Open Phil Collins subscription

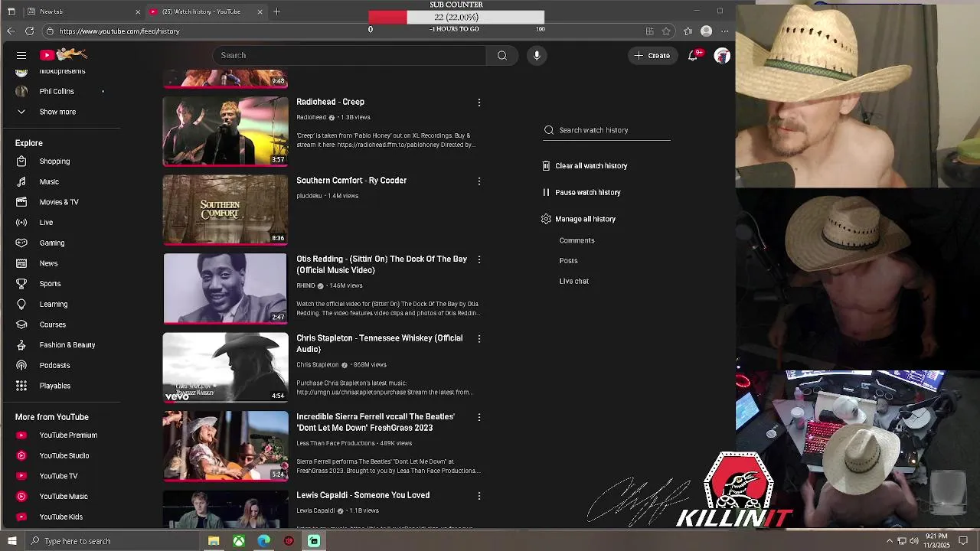tap(57, 91)
